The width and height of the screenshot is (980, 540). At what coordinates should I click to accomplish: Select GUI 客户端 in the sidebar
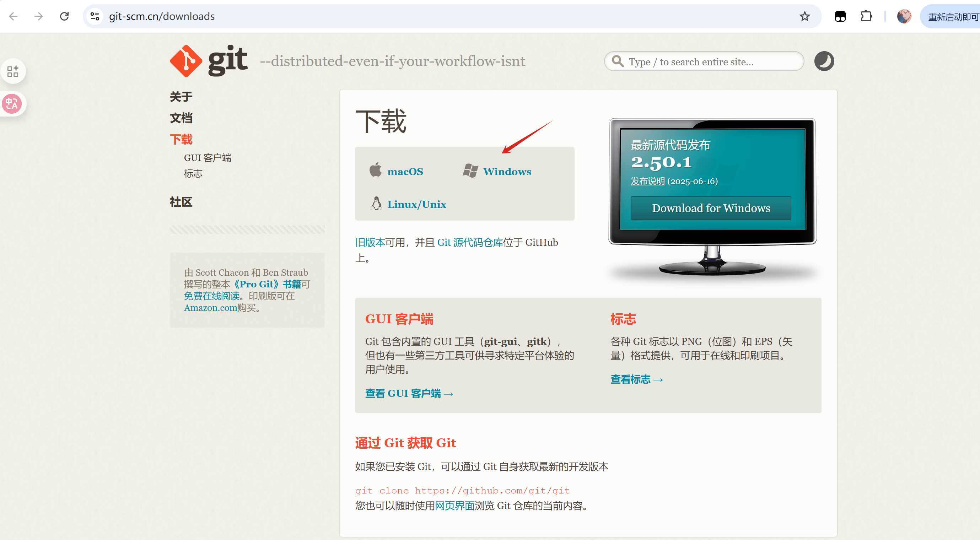pyautogui.click(x=208, y=157)
